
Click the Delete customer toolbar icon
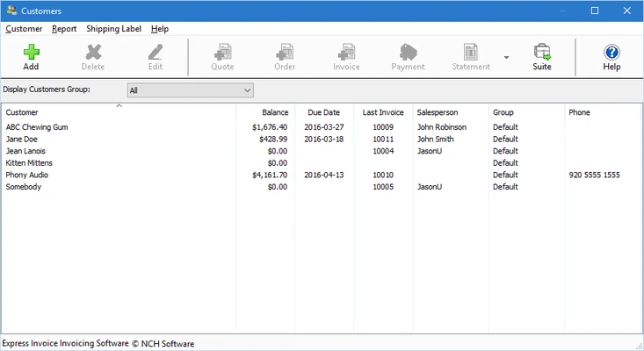click(93, 52)
